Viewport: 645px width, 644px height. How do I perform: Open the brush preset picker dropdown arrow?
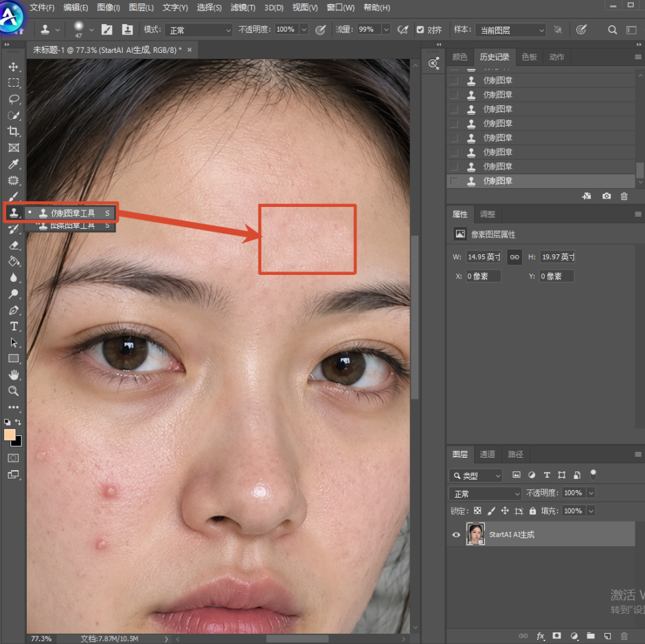[x=91, y=30]
